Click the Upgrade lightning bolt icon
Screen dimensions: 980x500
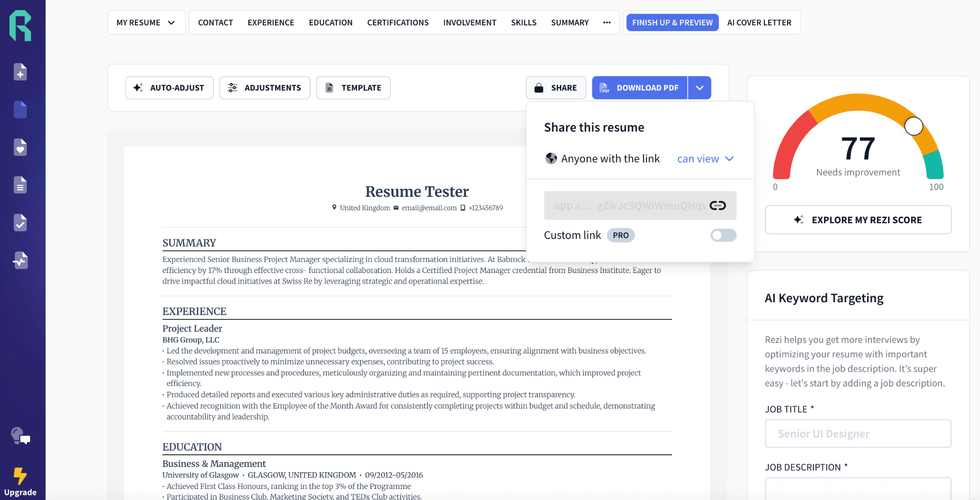[x=20, y=476]
